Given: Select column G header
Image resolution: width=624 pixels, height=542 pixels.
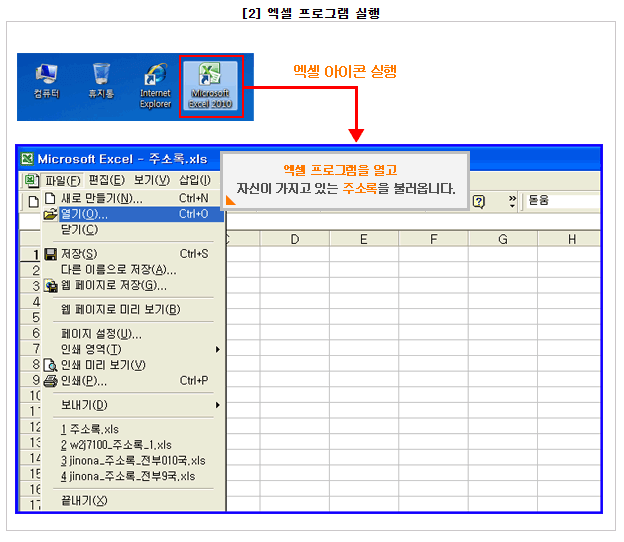Looking at the screenshot, I should coord(503,239).
